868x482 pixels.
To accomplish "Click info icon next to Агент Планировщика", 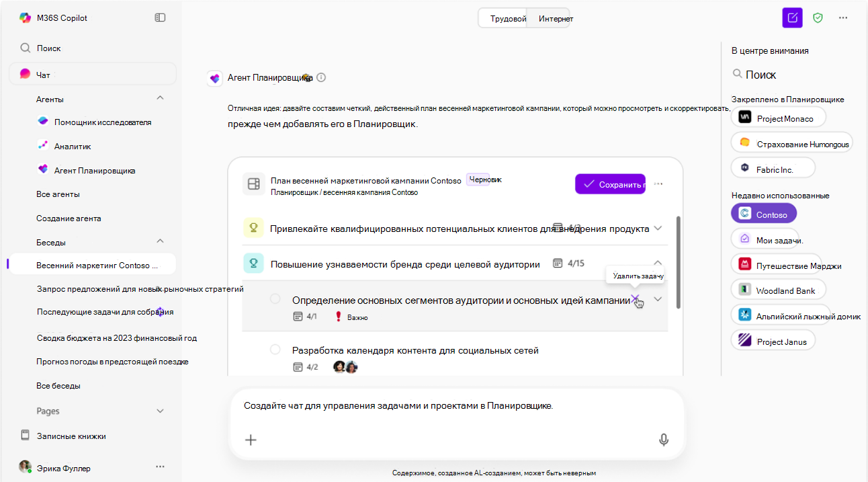I will tap(321, 77).
